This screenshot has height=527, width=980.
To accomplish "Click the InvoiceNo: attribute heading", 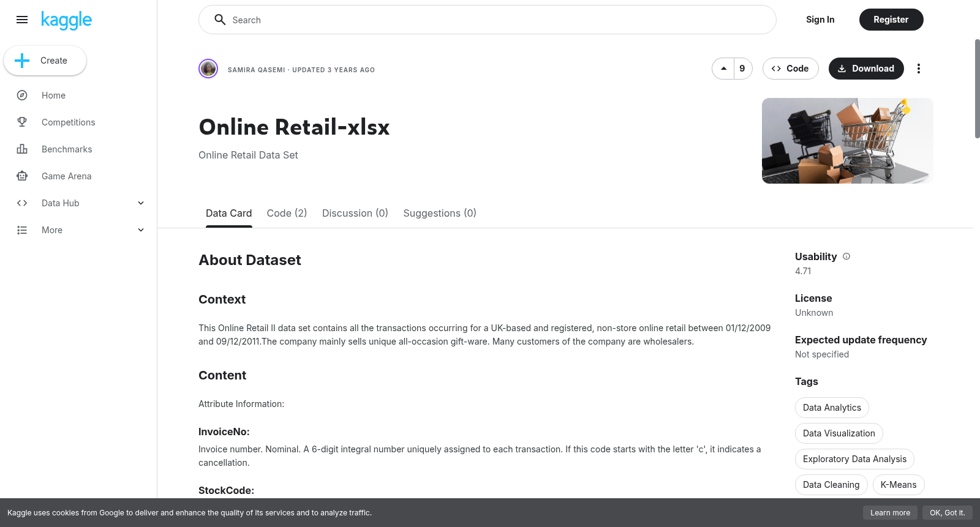I will click(x=224, y=432).
